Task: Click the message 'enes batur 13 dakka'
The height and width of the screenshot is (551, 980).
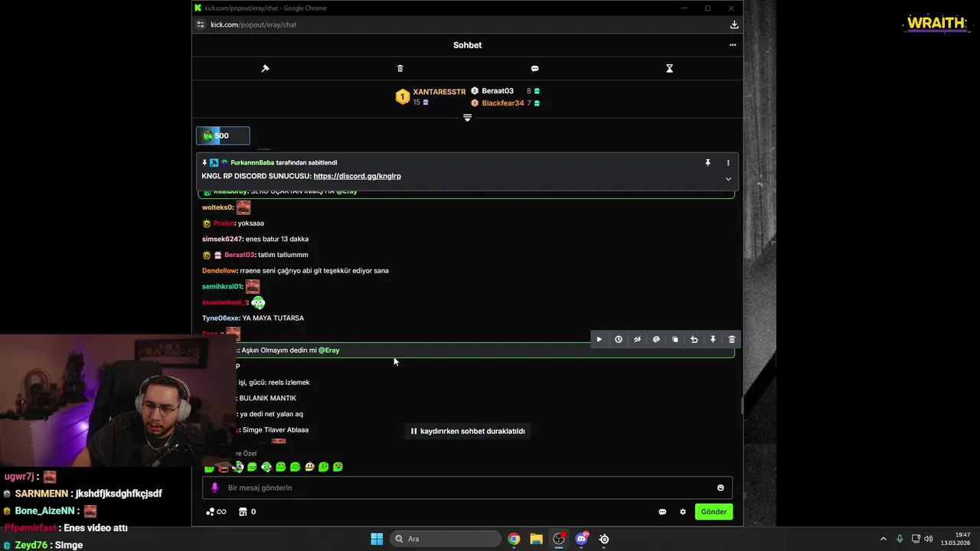Action: [x=277, y=239]
